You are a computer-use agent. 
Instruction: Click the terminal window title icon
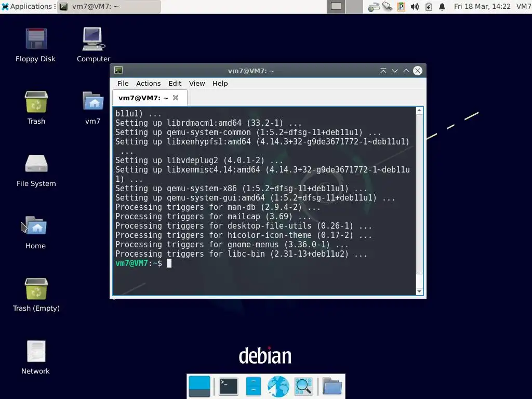click(118, 71)
